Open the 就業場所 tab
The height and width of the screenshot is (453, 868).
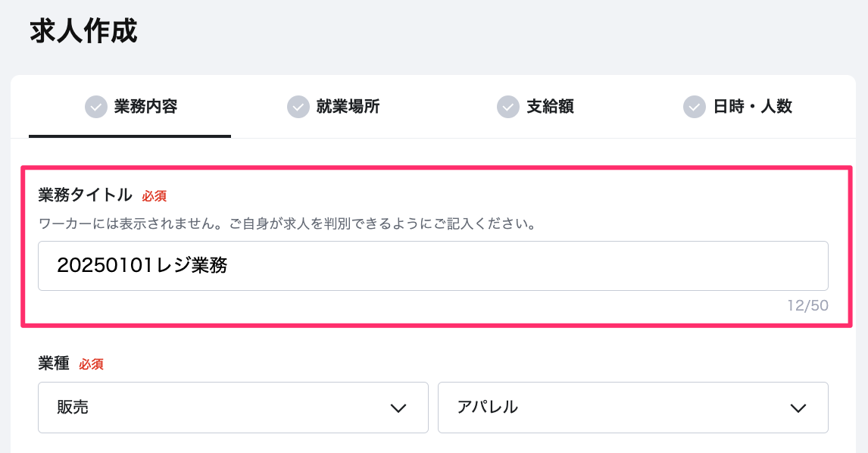(x=348, y=107)
